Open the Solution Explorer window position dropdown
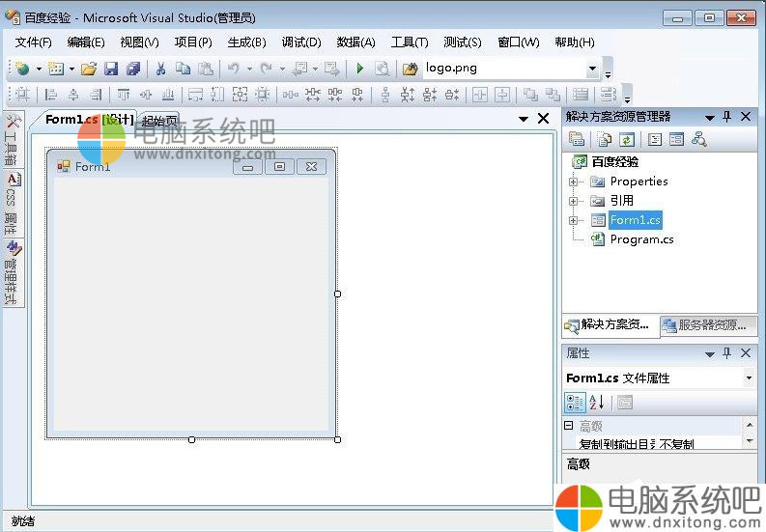The height and width of the screenshot is (532, 766). pyautogui.click(x=710, y=117)
